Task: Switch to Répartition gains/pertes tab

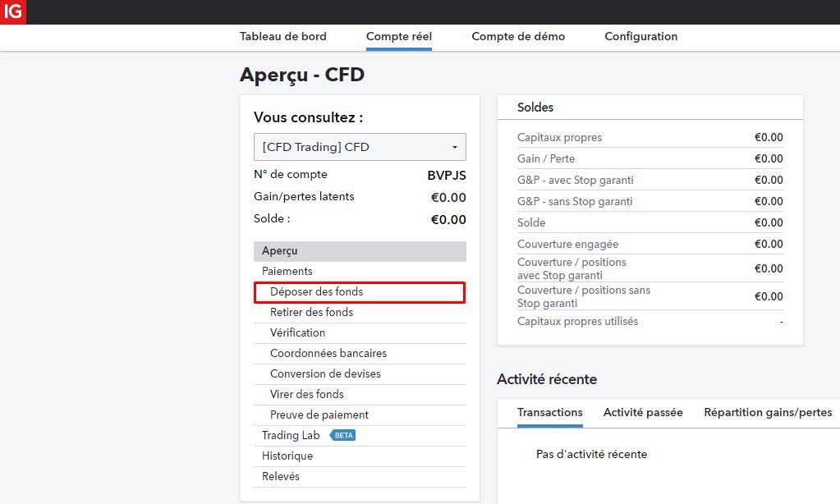Action: pos(767,412)
